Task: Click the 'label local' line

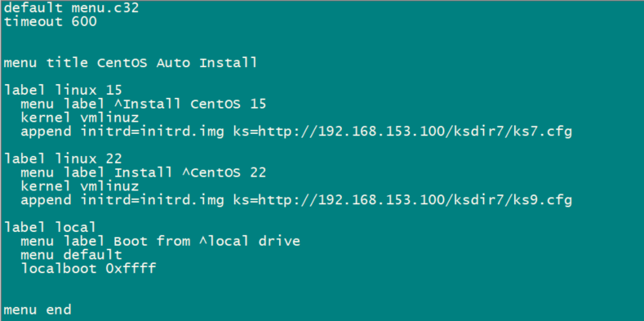Action: [50, 227]
